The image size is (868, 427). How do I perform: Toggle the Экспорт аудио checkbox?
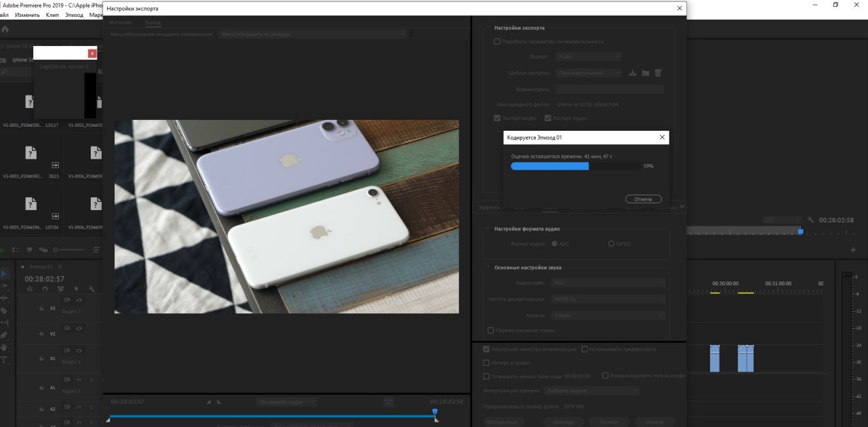coord(548,118)
